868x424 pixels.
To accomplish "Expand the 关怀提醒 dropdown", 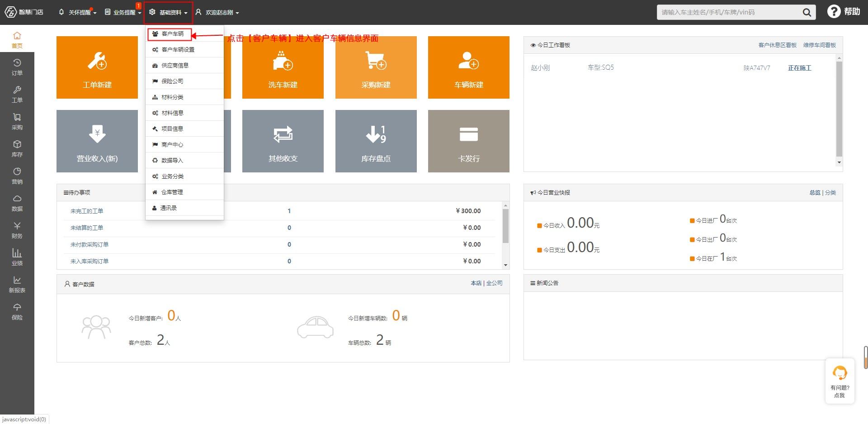I will (x=77, y=12).
